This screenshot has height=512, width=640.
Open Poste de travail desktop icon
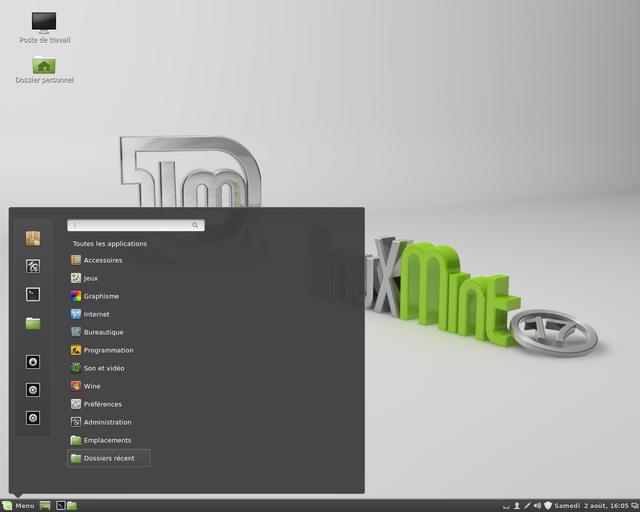click(x=44, y=26)
